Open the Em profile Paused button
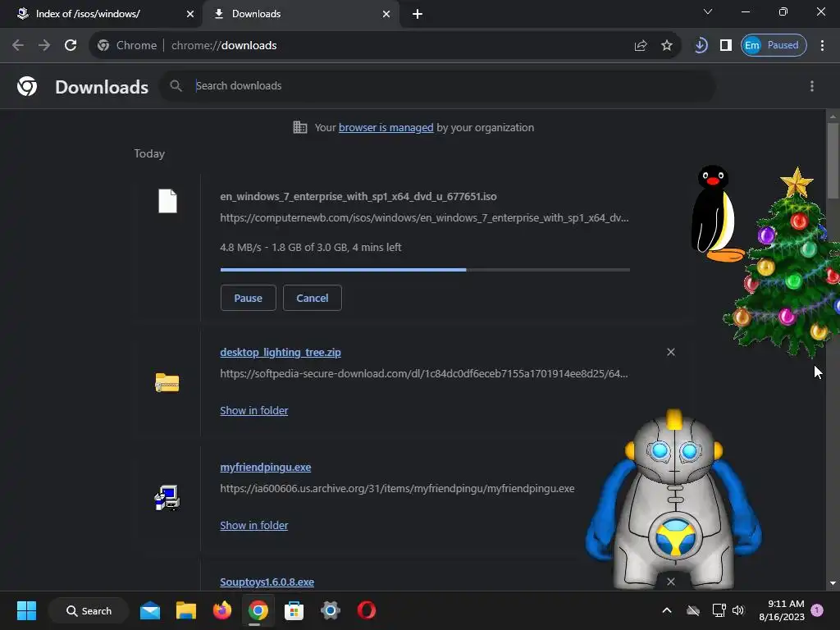 [774, 46]
